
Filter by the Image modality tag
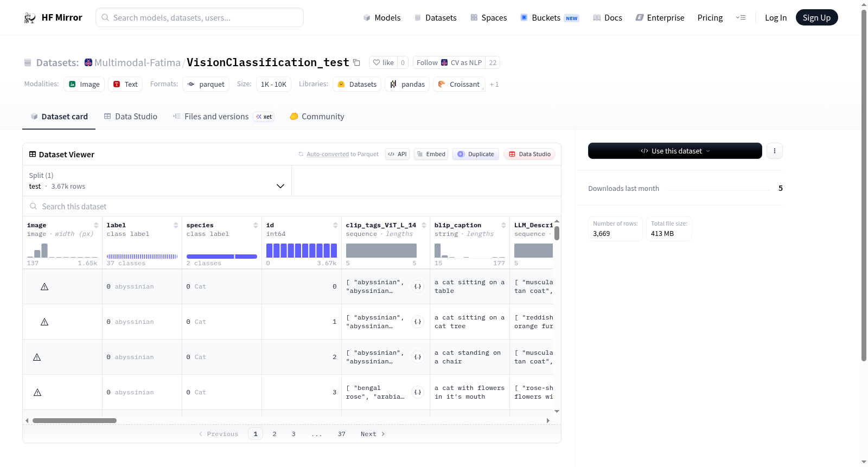point(84,84)
